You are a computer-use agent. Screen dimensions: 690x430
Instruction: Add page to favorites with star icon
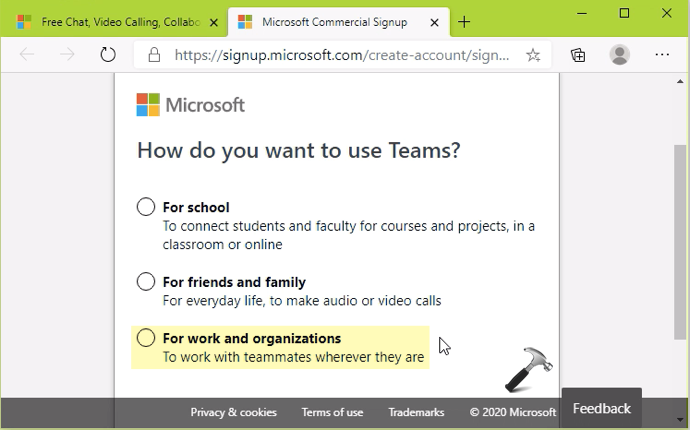(533, 55)
